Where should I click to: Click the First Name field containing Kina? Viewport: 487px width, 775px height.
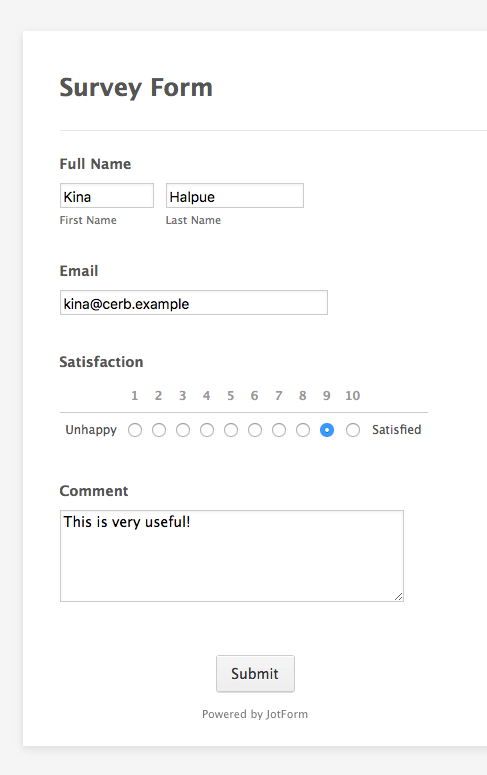click(107, 196)
